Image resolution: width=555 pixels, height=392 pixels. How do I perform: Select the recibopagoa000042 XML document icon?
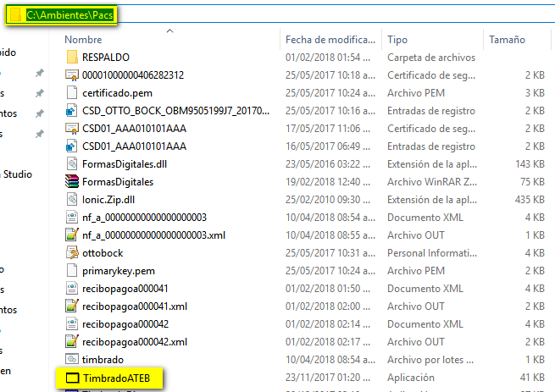tap(72, 323)
